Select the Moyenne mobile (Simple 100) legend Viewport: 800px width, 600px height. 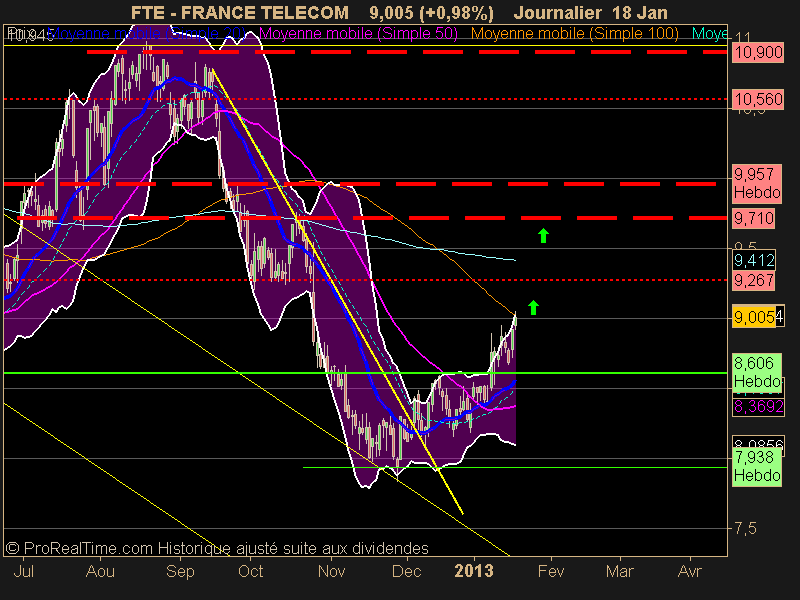point(574,34)
